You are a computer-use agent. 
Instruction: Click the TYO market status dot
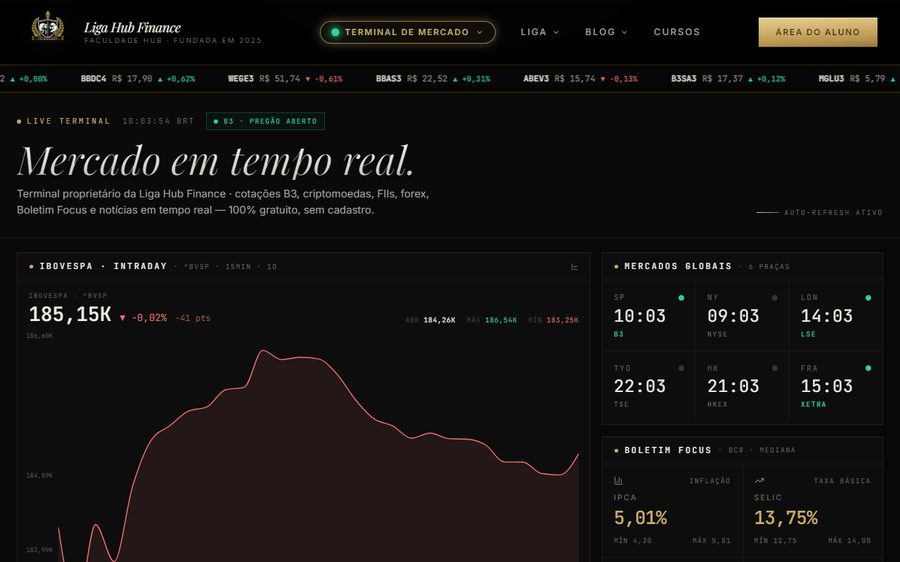coord(681,368)
